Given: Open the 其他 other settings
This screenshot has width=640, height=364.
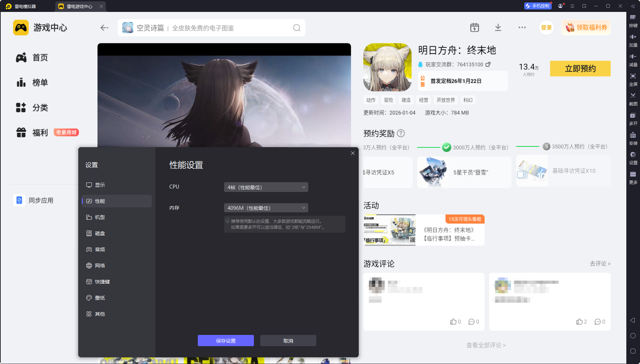Looking at the screenshot, I should (x=117, y=314).
